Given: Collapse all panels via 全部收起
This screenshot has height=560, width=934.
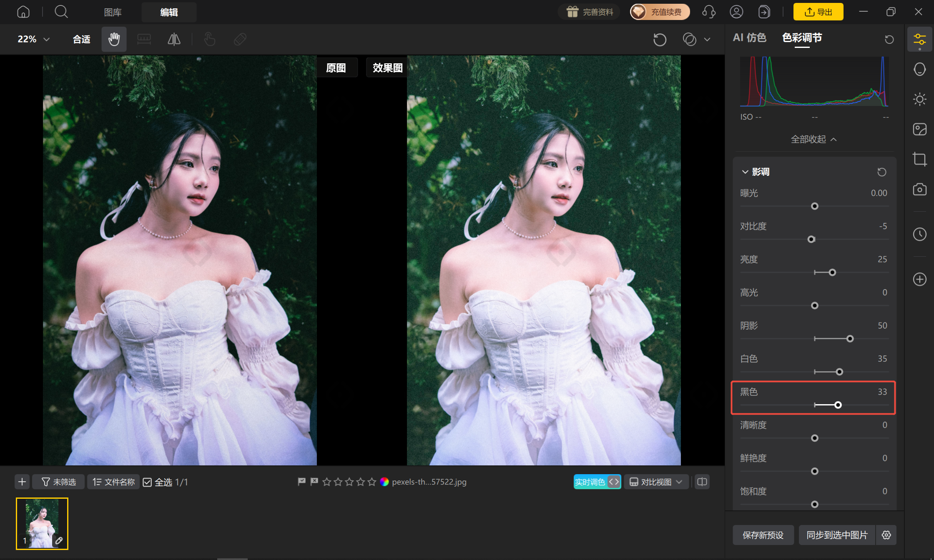Looking at the screenshot, I should pyautogui.click(x=813, y=139).
